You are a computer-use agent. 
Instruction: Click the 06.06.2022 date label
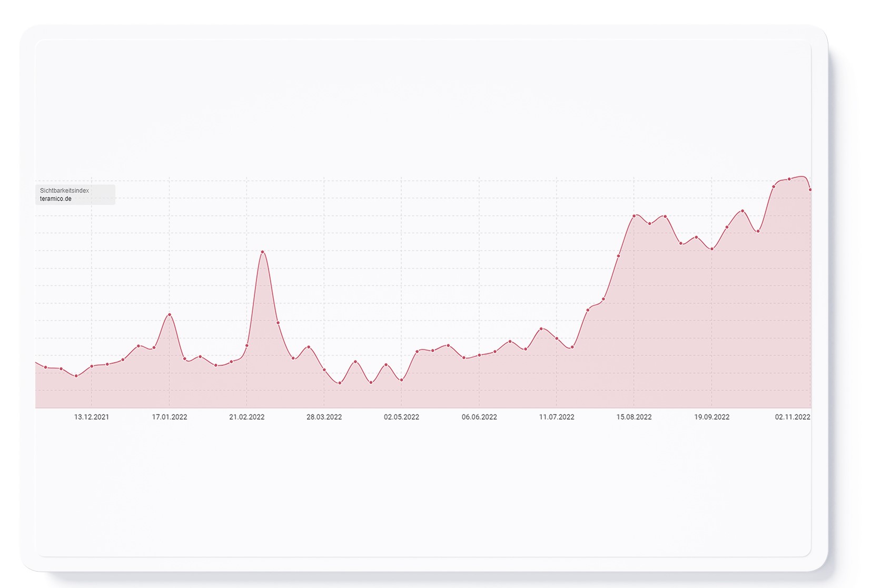click(x=479, y=417)
